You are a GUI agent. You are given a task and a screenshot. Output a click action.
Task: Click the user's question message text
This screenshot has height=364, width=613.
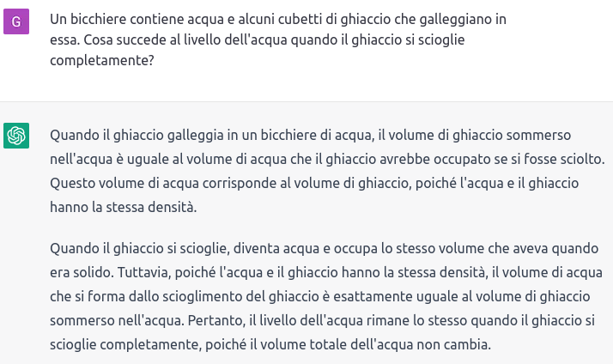click(x=278, y=39)
